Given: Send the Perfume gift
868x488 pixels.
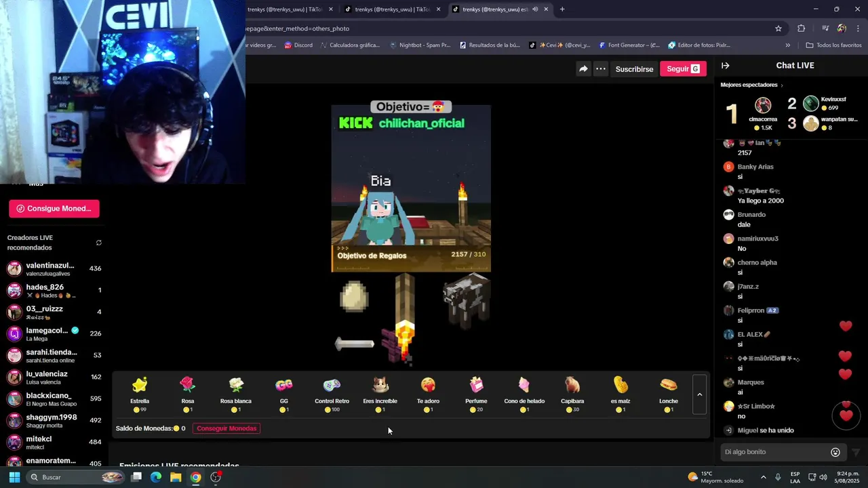Looking at the screenshot, I should tap(476, 394).
